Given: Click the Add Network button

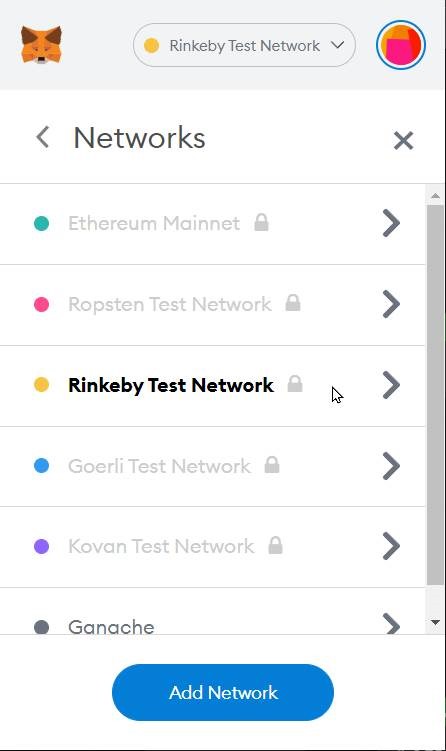Looking at the screenshot, I should [x=223, y=692].
